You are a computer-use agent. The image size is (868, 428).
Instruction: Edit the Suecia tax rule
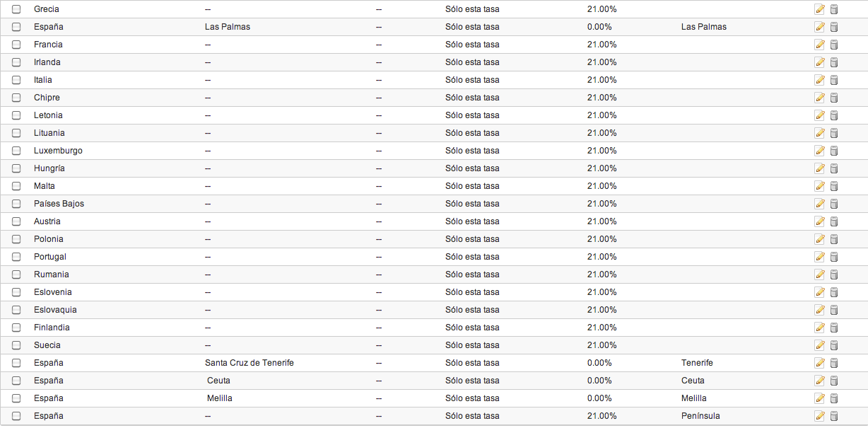pos(820,345)
